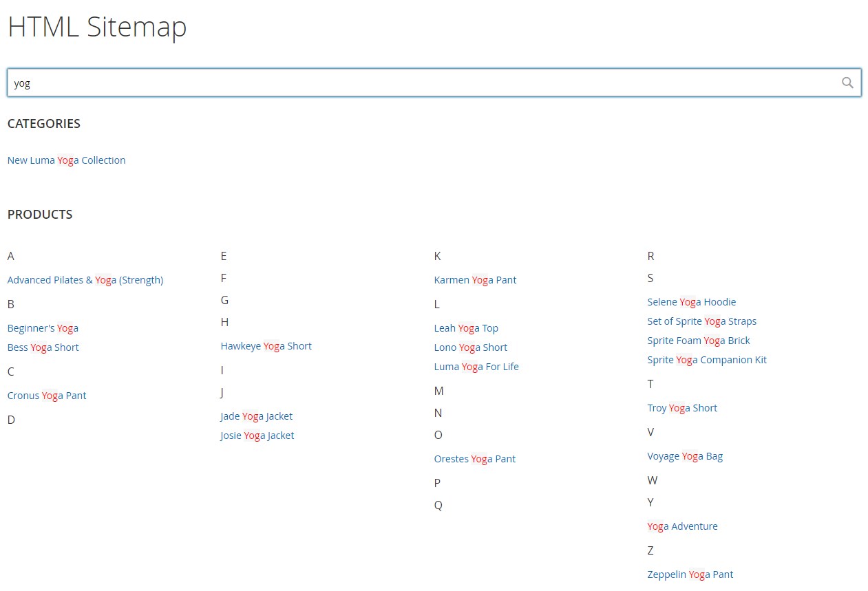
Task: Click letter N group heading
Action: [438, 413]
